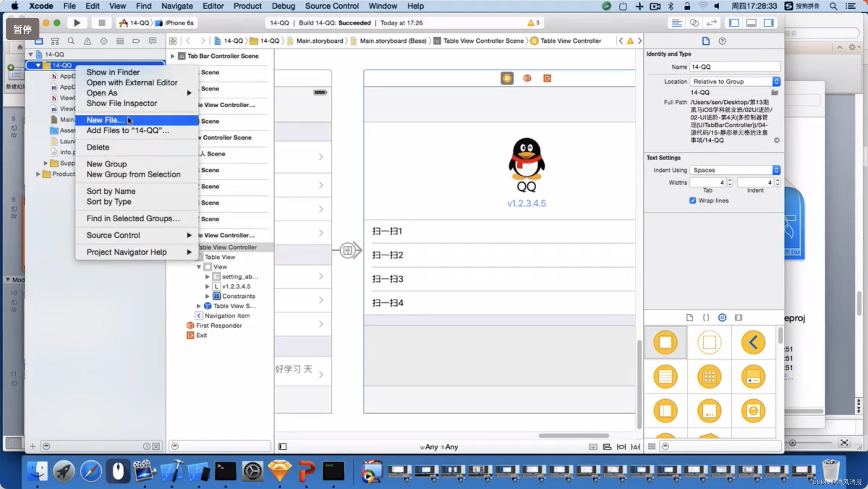Click the Stop button in the toolbar
The height and width of the screenshot is (489, 868).
click(102, 23)
